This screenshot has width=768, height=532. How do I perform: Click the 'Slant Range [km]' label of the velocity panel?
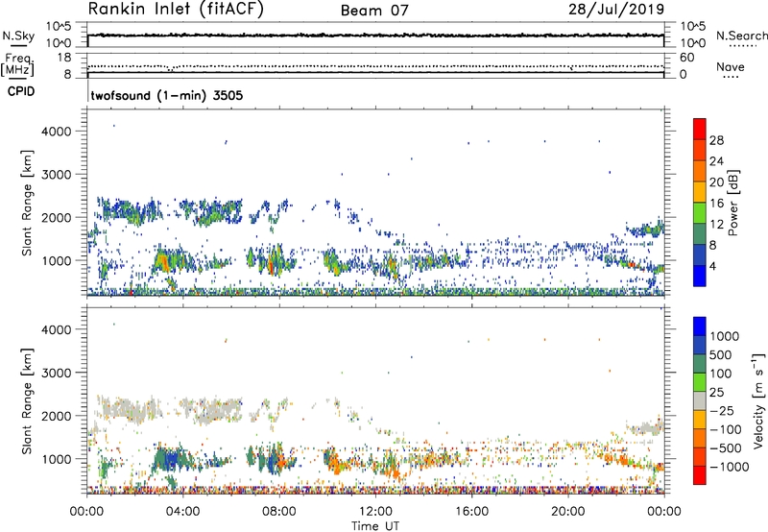[x=27, y=401]
